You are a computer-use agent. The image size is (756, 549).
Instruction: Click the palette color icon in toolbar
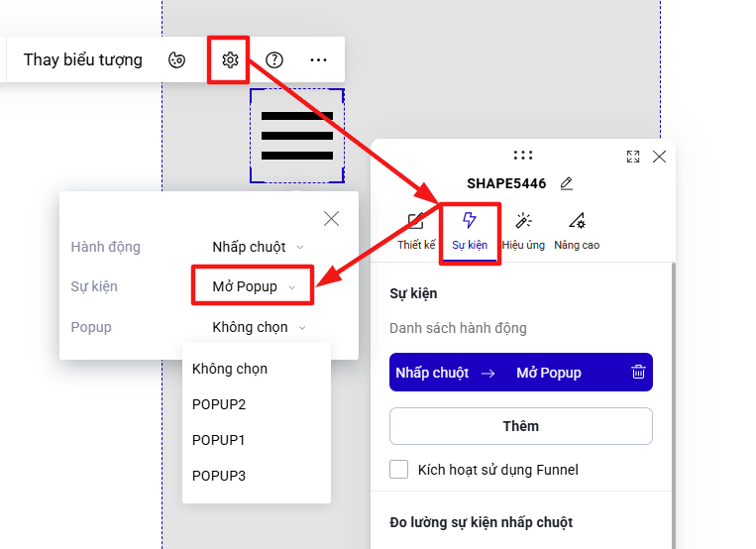[x=177, y=60]
